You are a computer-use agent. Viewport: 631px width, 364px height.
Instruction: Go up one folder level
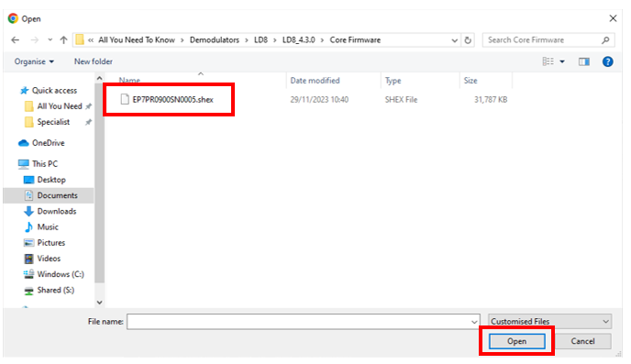point(63,39)
